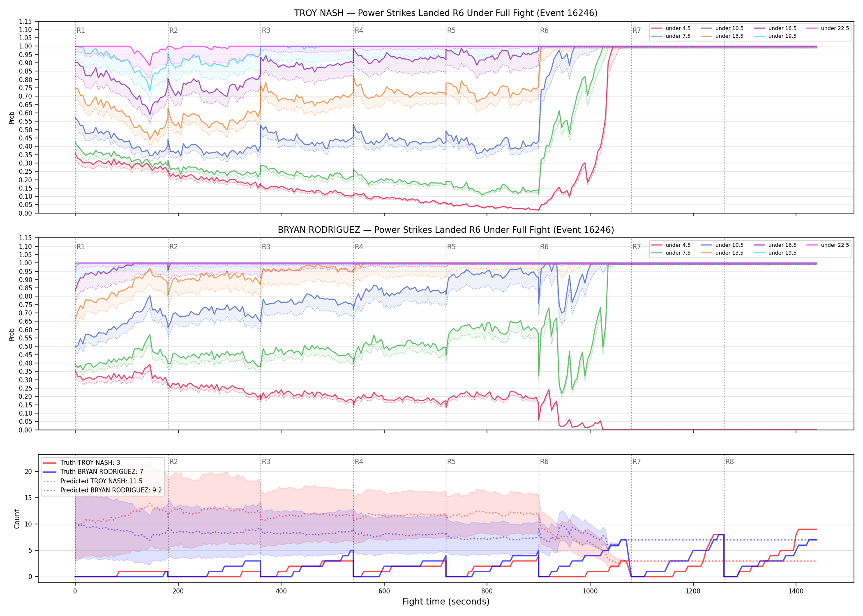Viewport: 863px width, 616px height.
Task: Click the 'Prob' label of BRYAN RODRIGUEZ chart
Action: point(12,334)
